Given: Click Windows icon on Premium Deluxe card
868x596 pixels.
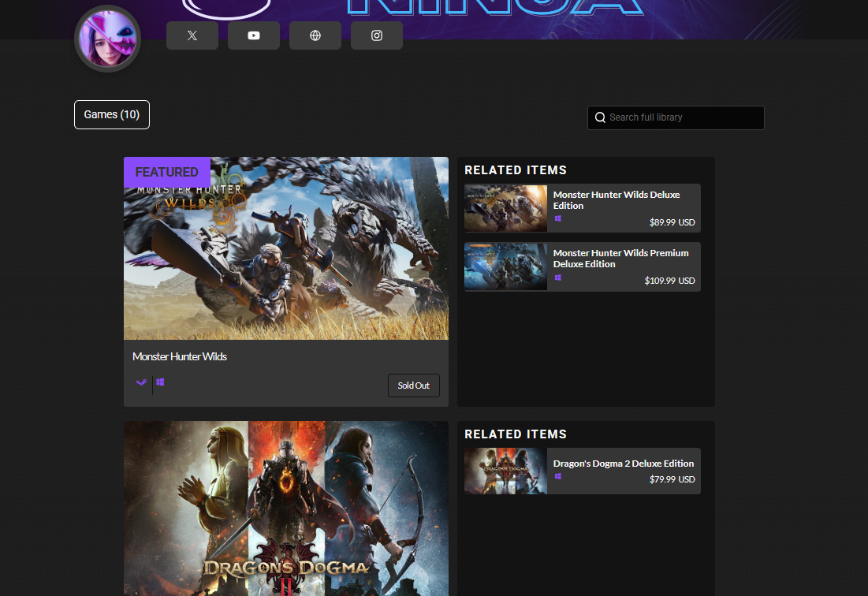Looking at the screenshot, I should pyautogui.click(x=558, y=278).
